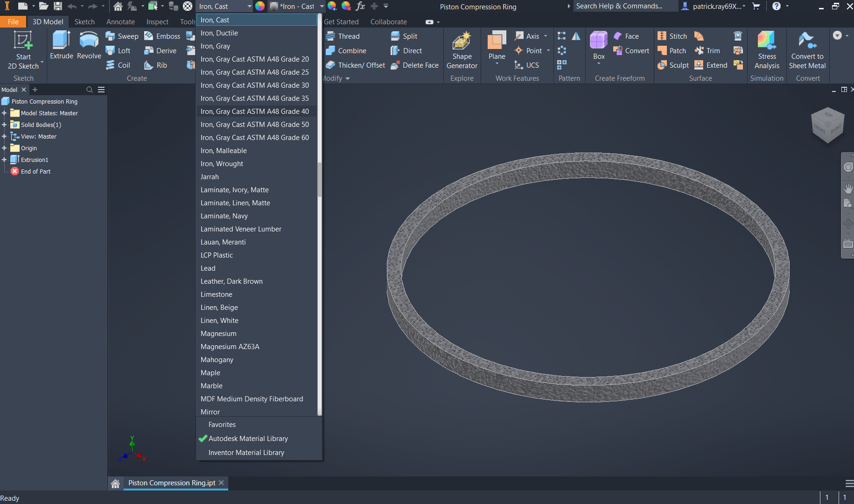
Task: Open the Annotate ribbon tab
Action: click(120, 22)
